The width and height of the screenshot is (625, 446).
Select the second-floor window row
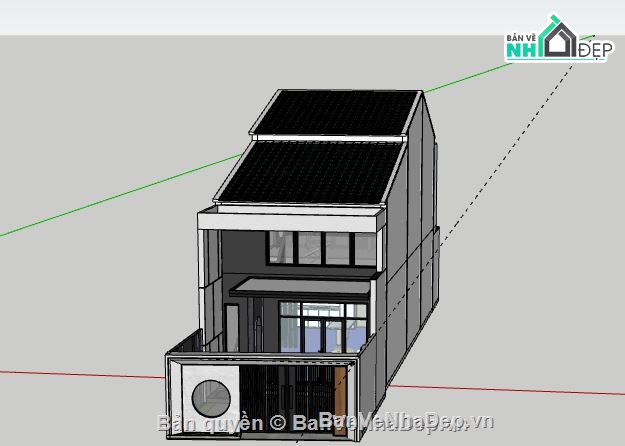pos(310,247)
